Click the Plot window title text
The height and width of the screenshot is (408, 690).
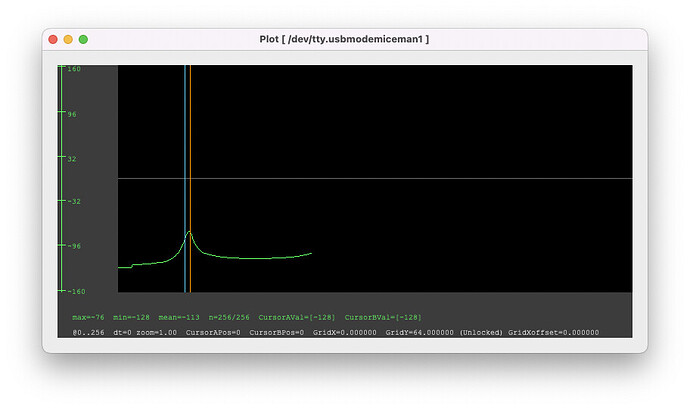344,39
